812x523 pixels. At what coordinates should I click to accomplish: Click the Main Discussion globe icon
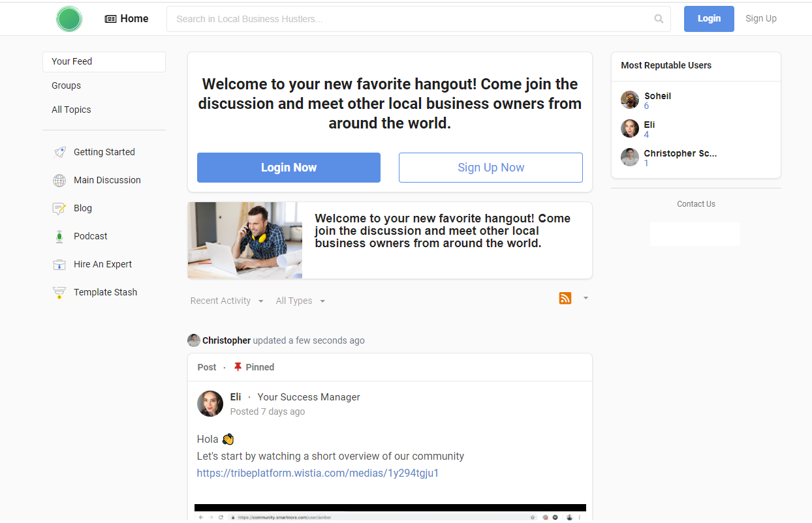tap(59, 181)
